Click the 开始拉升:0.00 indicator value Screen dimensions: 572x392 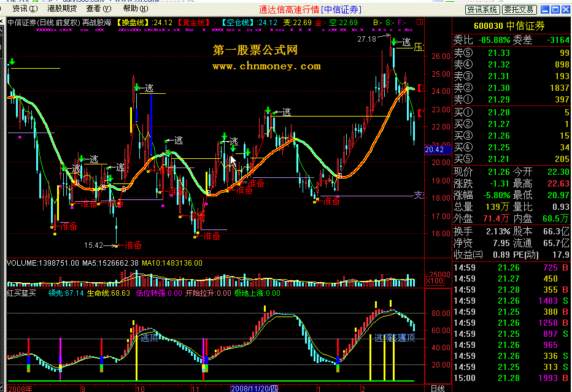coord(208,293)
